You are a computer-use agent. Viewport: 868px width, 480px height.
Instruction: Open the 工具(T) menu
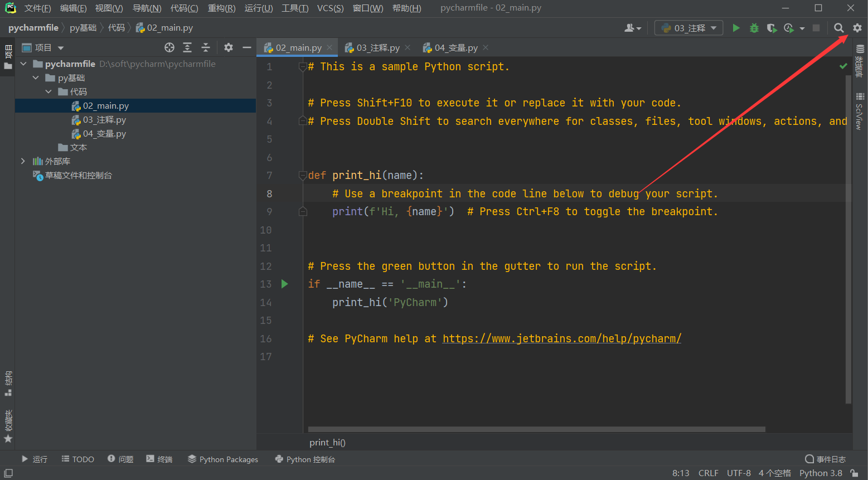coord(295,8)
